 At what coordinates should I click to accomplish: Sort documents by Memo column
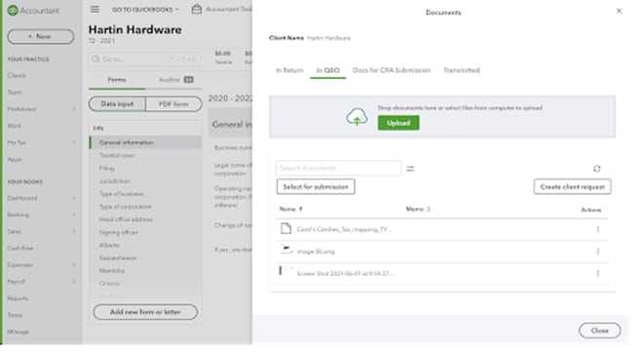(418, 209)
